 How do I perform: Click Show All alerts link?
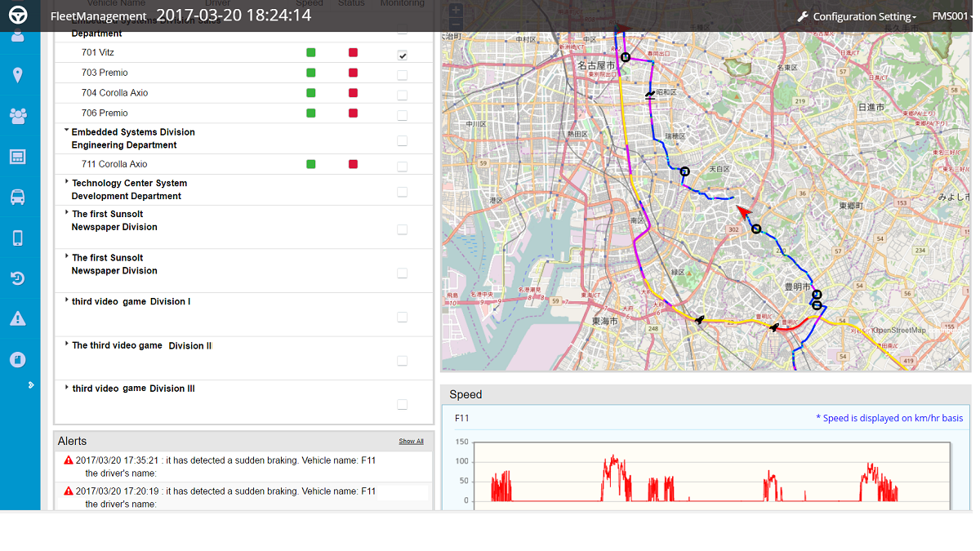tap(412, 441)
